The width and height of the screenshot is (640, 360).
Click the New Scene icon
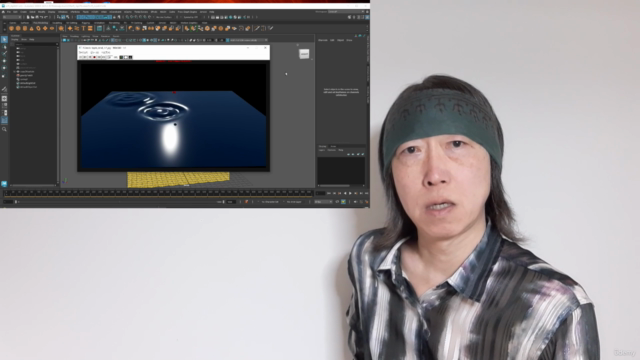click(x=28, y=17)
